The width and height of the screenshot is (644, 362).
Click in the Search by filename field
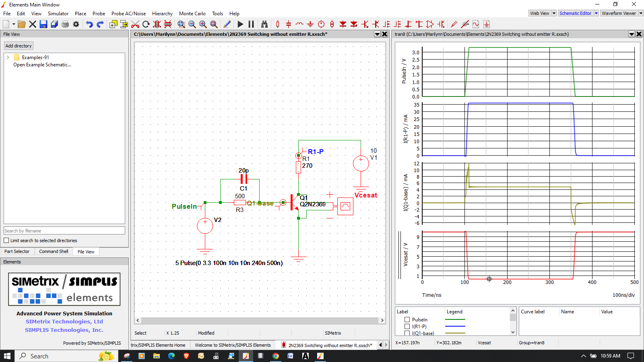click(x=64, y=231)
